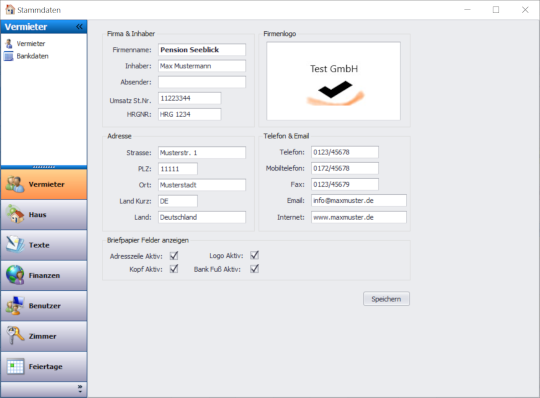The width and height of the screenshot is (540, 398).
Task: Click the Vermieter person icon in tree
Action: (9, 44)
